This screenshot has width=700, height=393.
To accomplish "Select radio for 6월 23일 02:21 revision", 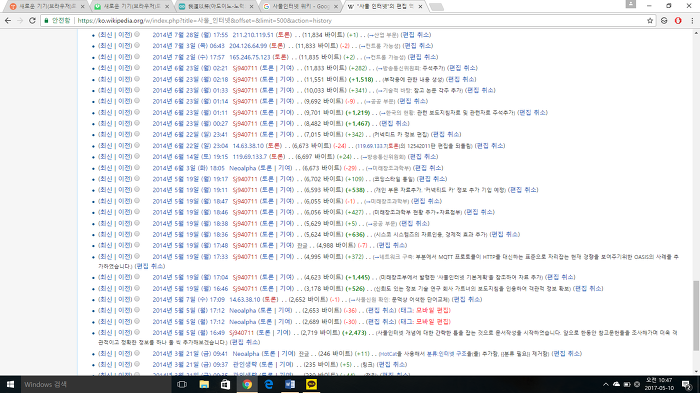I will coord(137,68).
